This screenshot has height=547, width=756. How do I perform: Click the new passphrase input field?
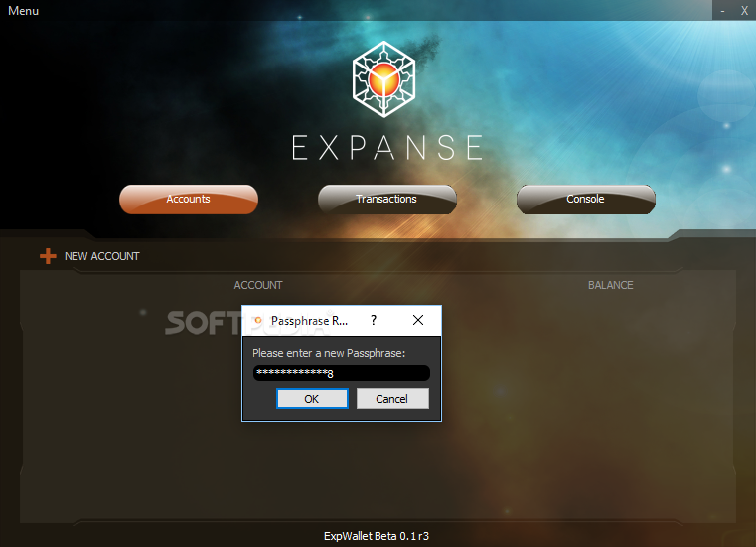[342, 373]
